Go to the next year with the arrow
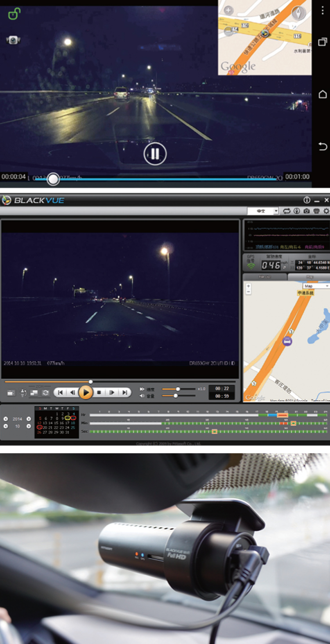 pos(29,419)
